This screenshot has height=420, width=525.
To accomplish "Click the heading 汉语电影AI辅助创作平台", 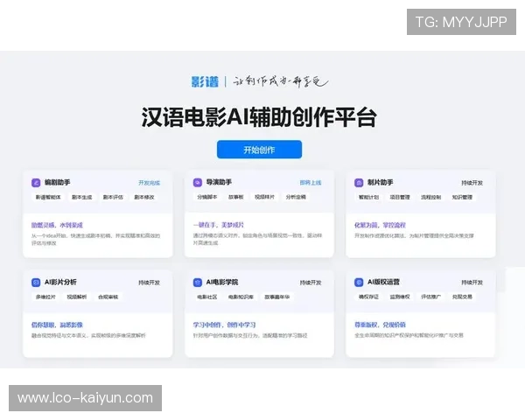I will click(x=260, y=117).
